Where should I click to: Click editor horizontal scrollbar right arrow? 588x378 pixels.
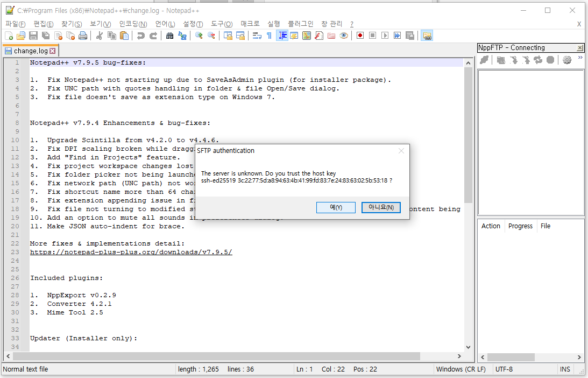tap(459, 356)
